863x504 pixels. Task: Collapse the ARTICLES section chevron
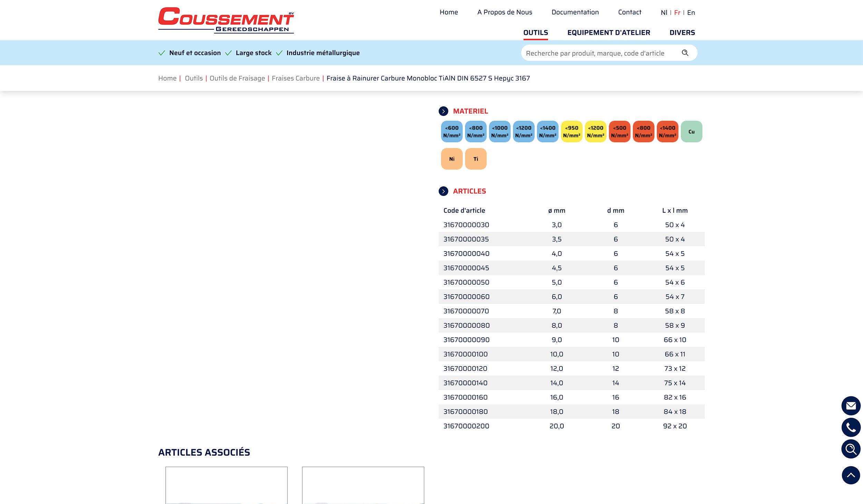443,191
